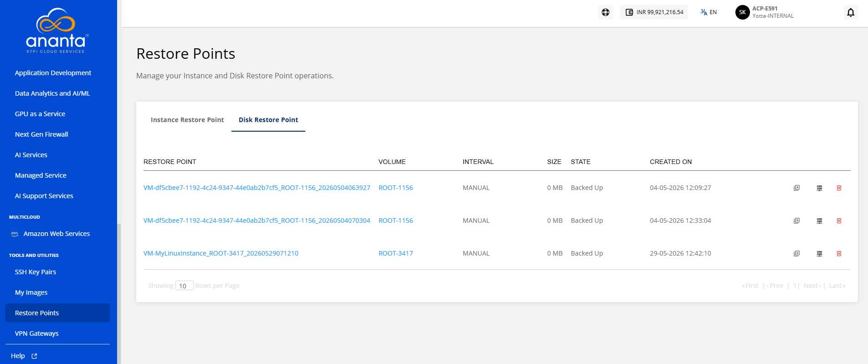The height and width of the screenshot is (364, 868).
Task: Go to the Next page of results
Action: tap(812, 286)
